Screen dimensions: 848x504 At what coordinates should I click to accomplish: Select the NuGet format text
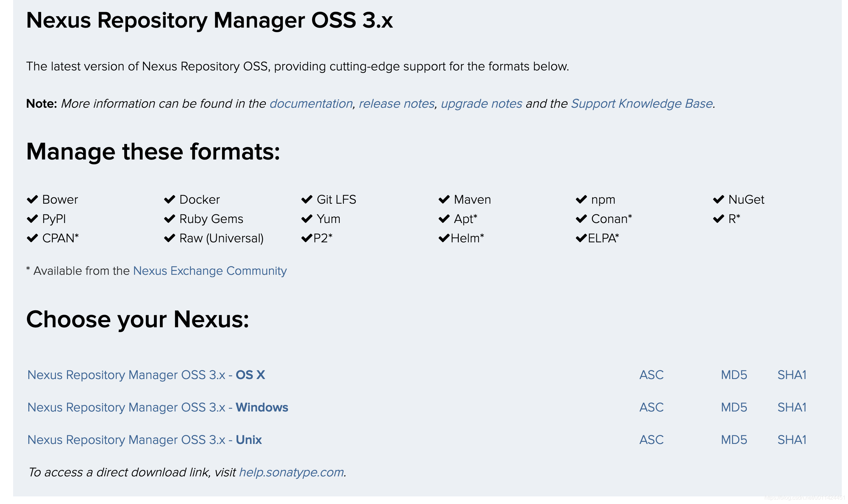(x=746, y=200)
